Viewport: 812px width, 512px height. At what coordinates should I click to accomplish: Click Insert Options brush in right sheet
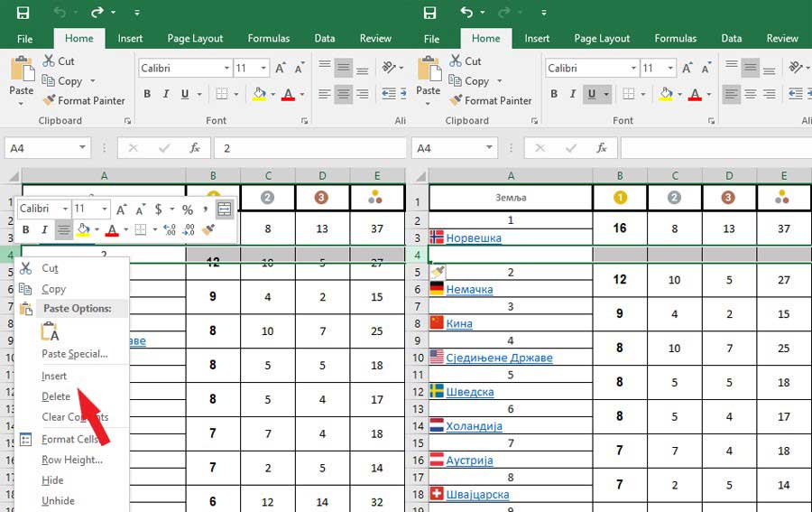coord(438,272)
